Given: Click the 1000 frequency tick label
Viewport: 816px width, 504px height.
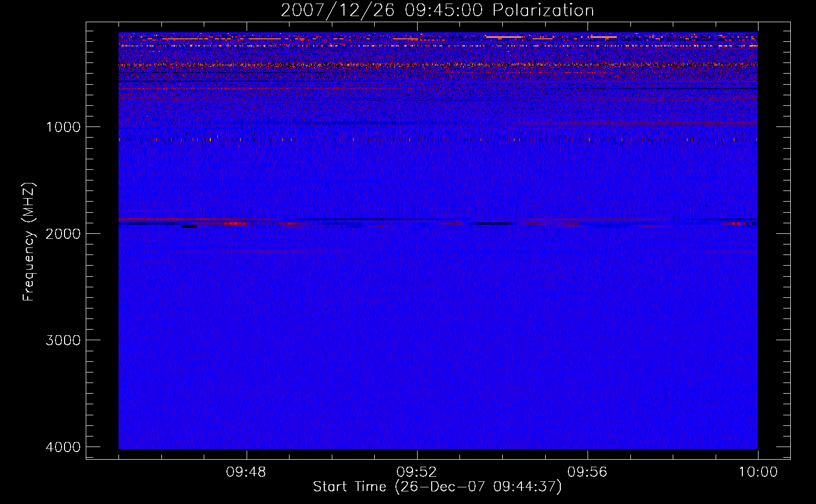Looking at the screenshot, I should (x=64, y=127).
